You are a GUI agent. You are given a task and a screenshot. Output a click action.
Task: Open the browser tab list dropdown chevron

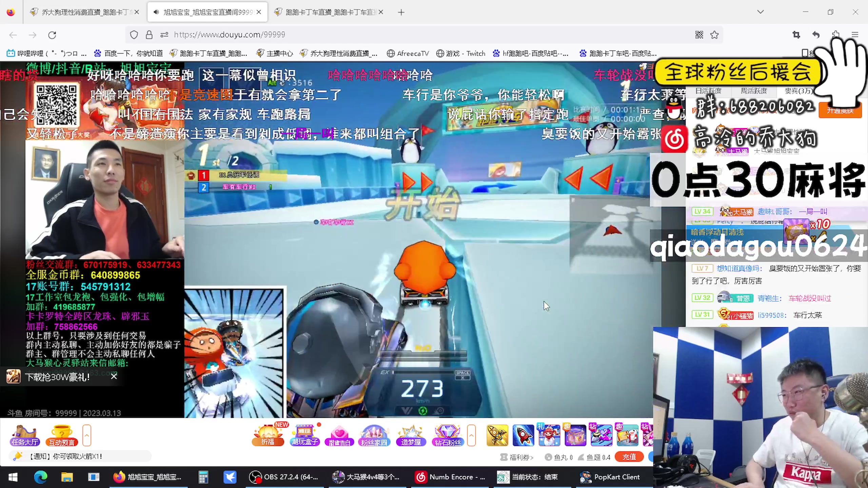click(761, 12)
